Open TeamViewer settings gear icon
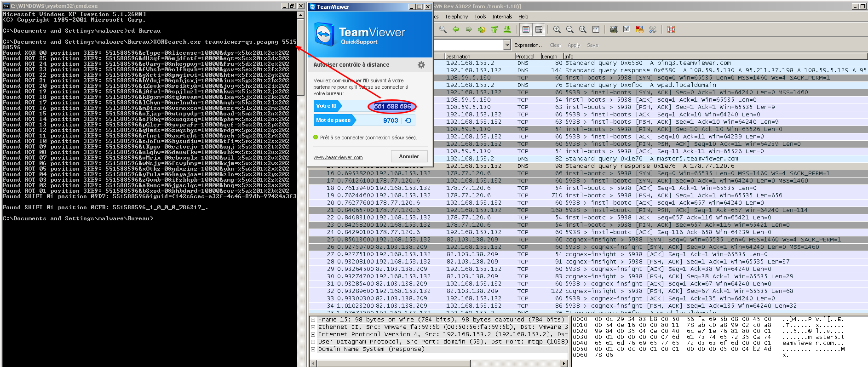Image resolution: width=868 pixels, height=367 pixels. [421, 65]
